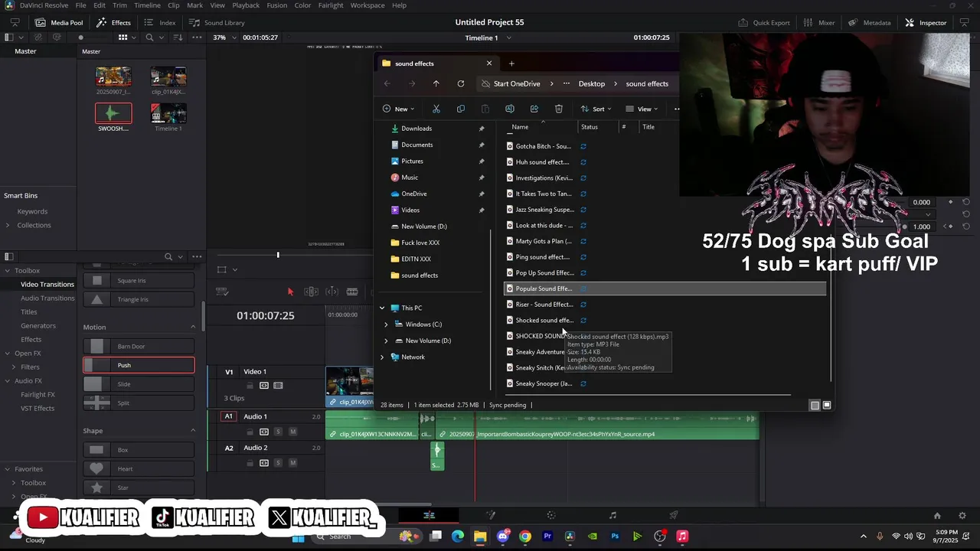Open the Media Pool panel
This screenshot has height=551, width=980.
[x=60, y=22]
